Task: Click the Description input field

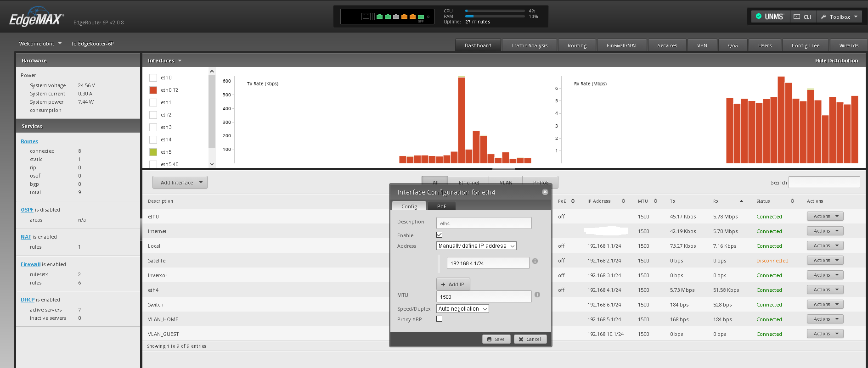Action: click(484, 223)
